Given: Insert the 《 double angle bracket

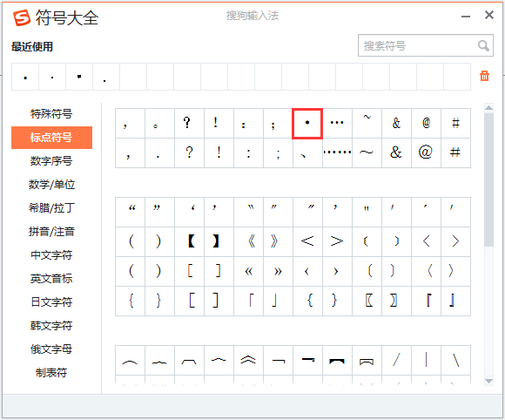Looking at the screenshot, I should (x=248, y=241).
